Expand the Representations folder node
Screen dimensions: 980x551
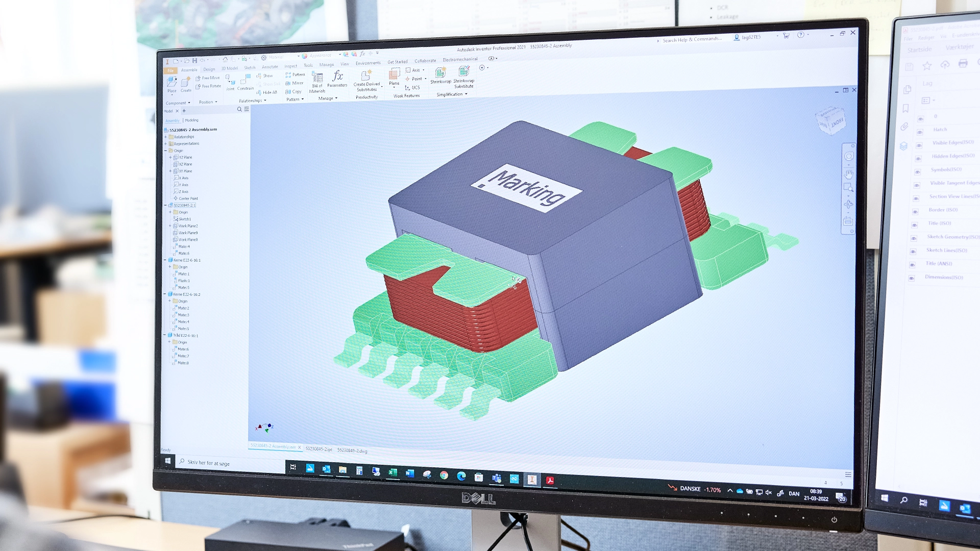[x=165, y=144]
